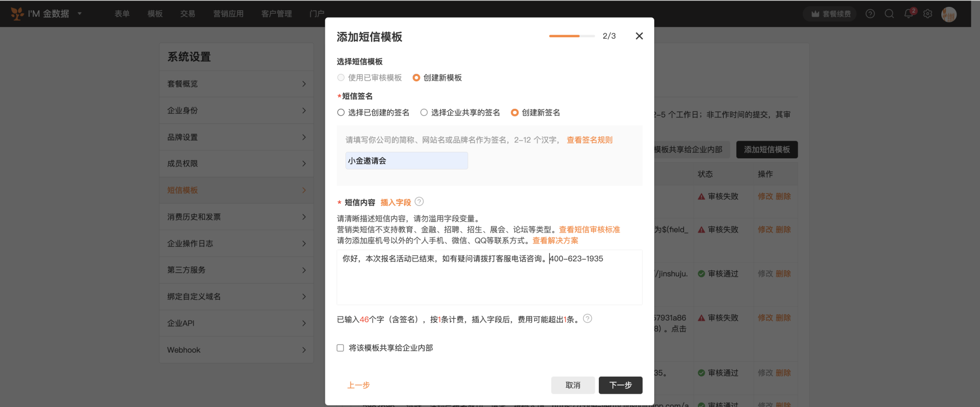The width and height of the screenshot is (980, 407).
Task: Expand 消费历史和发票 chevron
Action: (304, 217)
